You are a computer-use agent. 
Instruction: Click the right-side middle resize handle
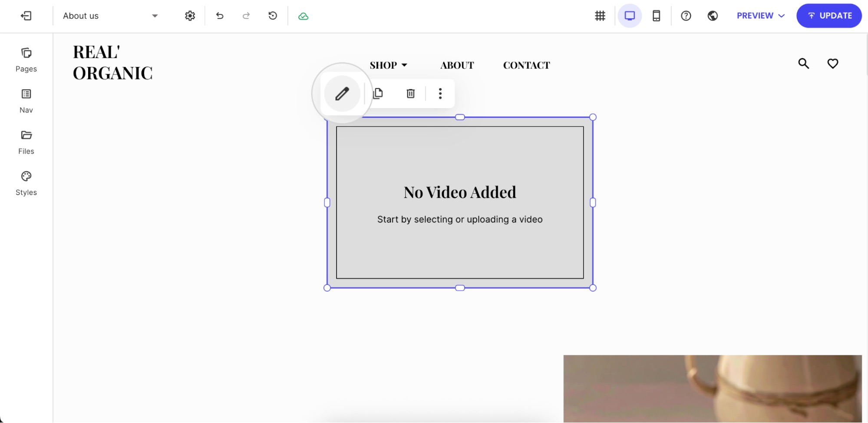pos(593,202)
